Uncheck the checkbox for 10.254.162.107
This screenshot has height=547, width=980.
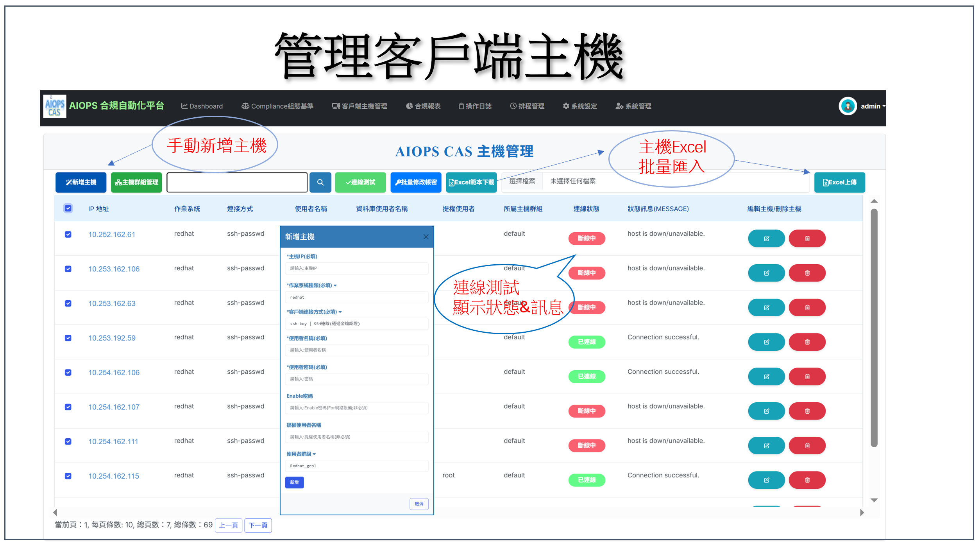pyautogui.click(x=68, y=407)
